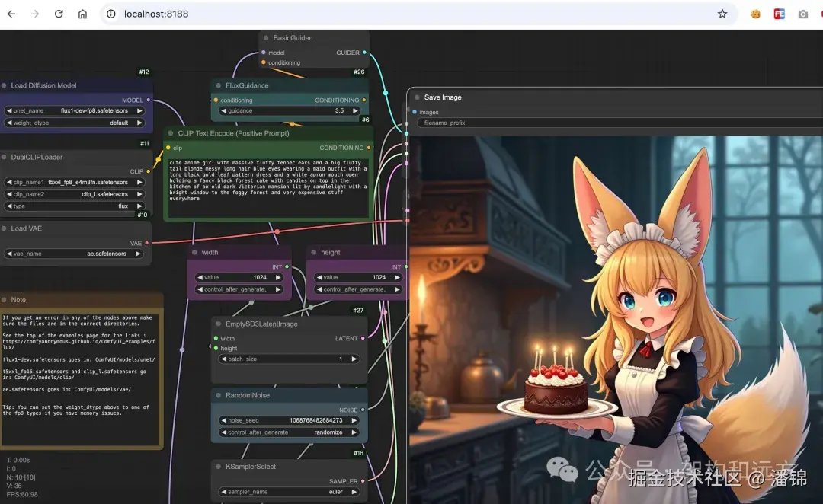Click the browser forward arrow
The height and width of the screenshot is (504, 823).
coord(34,14)
